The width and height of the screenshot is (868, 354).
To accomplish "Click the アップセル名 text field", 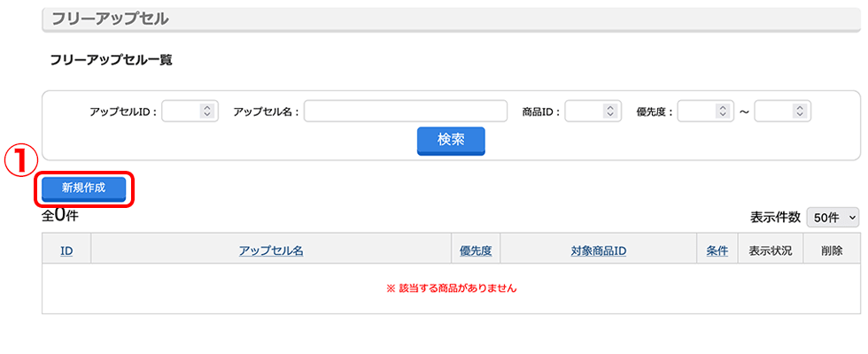I will click(x=406, y=112).
